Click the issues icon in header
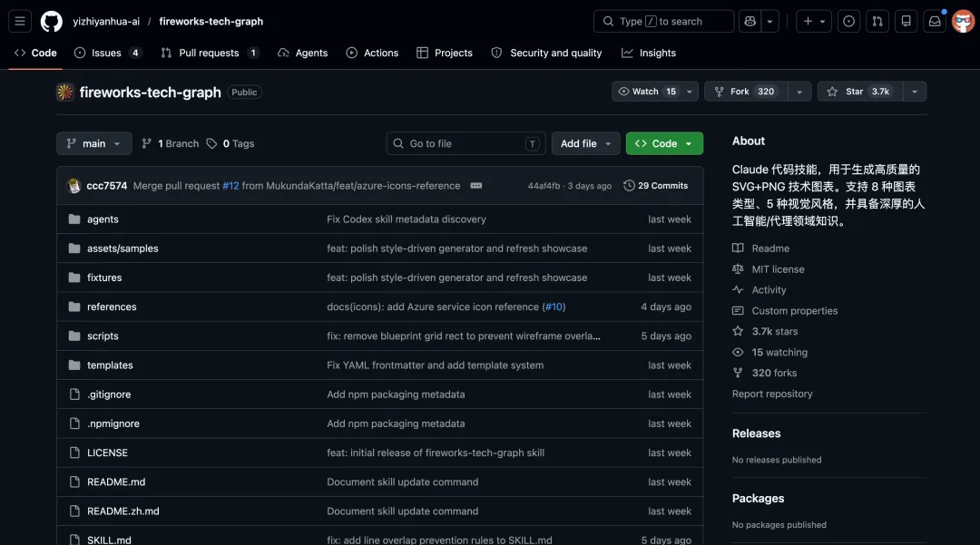The height and width of the screenshot is (545, 980). point(848,21)
